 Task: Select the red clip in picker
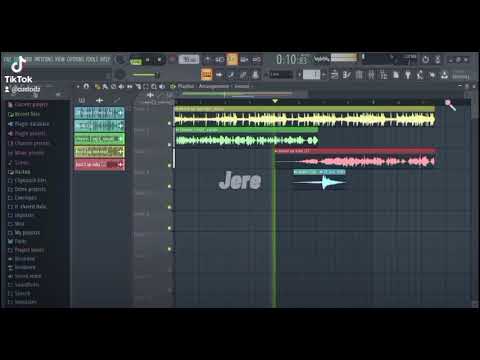(99, 165)
